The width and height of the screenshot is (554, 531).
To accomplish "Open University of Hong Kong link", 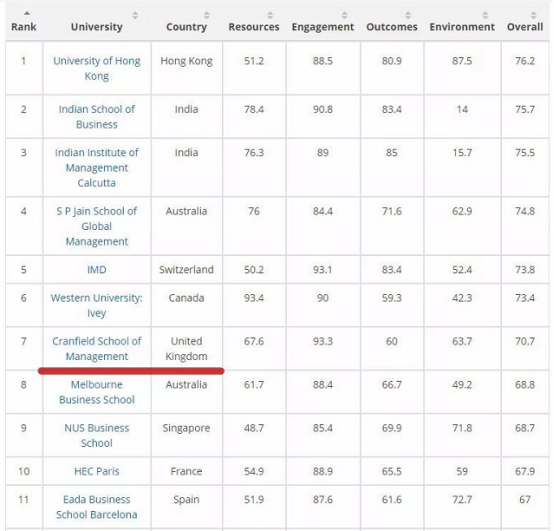I will click(x=97, y=68).
